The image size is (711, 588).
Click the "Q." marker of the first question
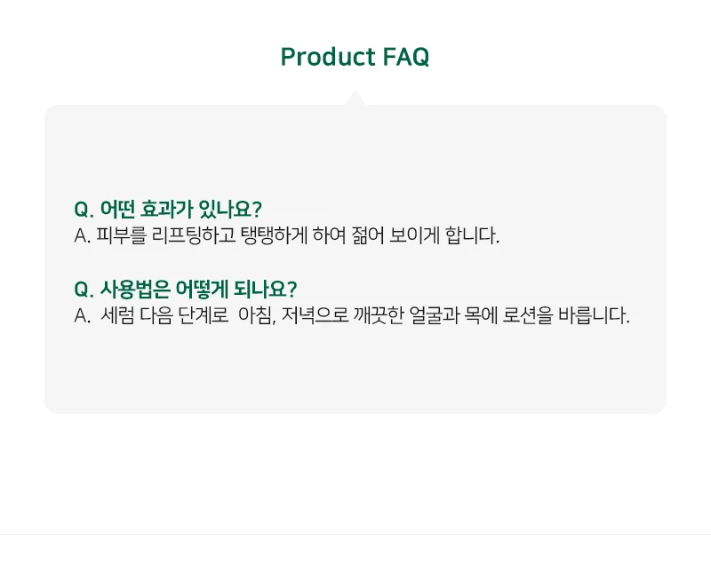click(84, 210)
